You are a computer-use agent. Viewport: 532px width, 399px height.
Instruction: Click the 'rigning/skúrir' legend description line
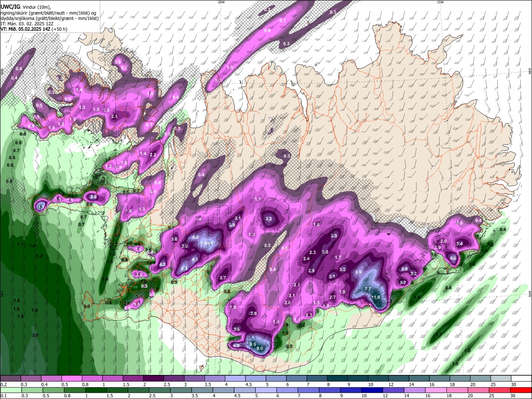(x=48, y=13)
